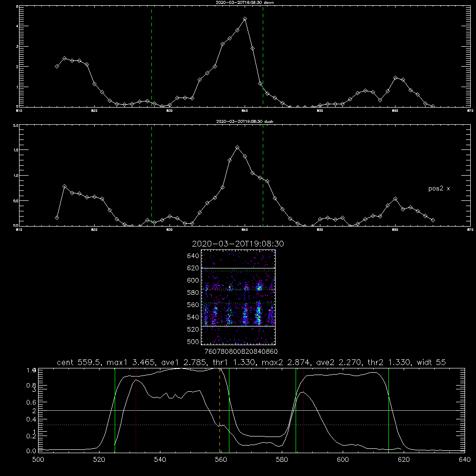Click the timestamp title above the spectrogram image

[x=238, y=244]
